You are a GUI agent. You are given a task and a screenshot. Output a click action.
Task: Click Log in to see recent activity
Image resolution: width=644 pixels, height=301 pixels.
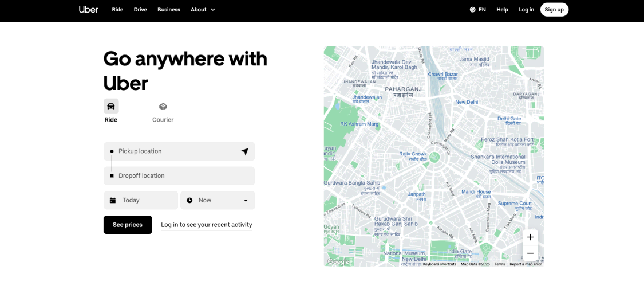(206, 225)
